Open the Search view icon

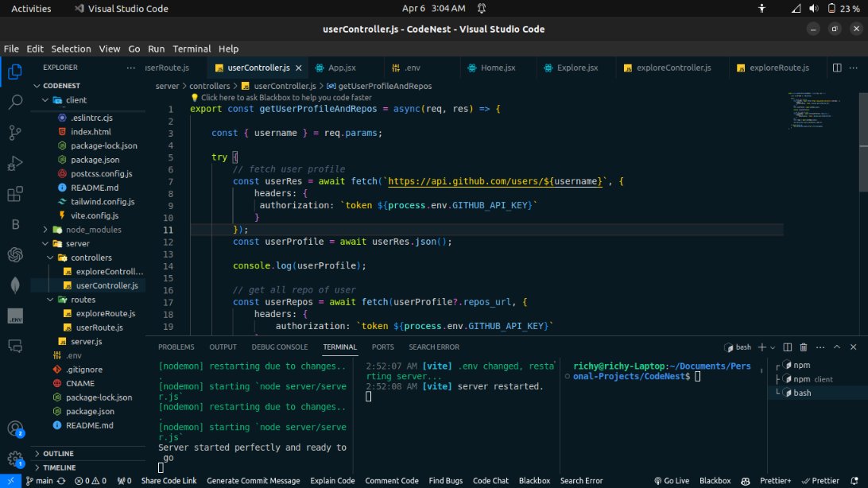pos(15,102)
